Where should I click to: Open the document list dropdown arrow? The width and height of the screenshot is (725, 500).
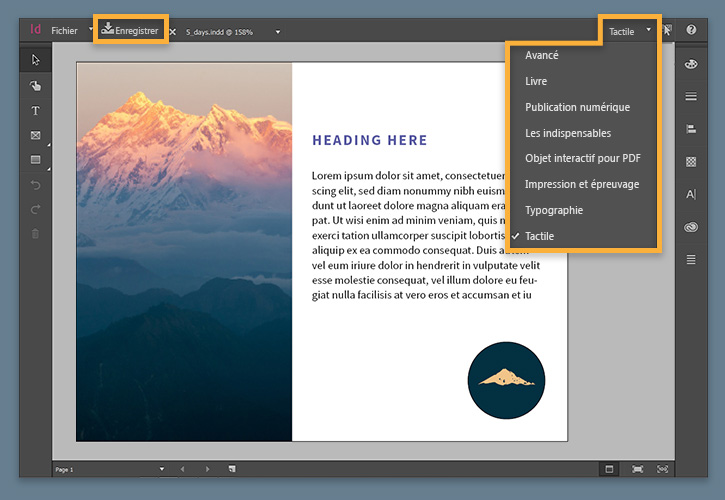[278, 32]
